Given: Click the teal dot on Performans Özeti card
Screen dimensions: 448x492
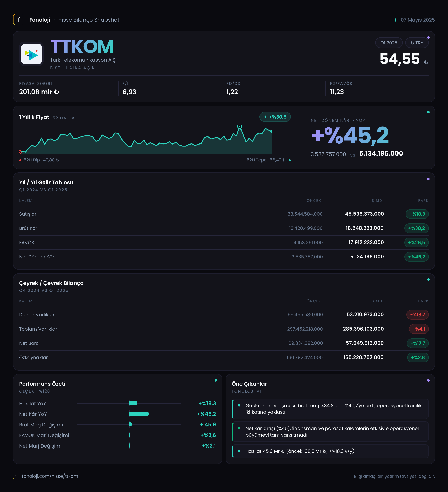Looking at the screenshot, I should pyautogui.click(x=216, y=380).
